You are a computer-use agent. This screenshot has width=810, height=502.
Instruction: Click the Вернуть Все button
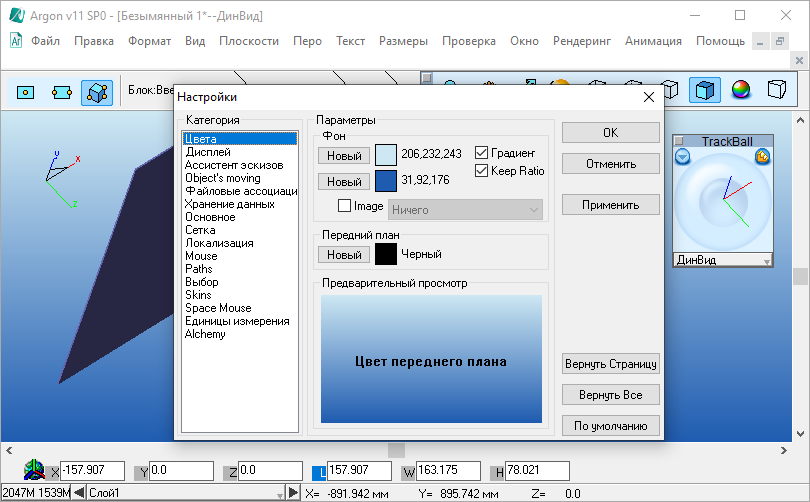pos(611,395)
